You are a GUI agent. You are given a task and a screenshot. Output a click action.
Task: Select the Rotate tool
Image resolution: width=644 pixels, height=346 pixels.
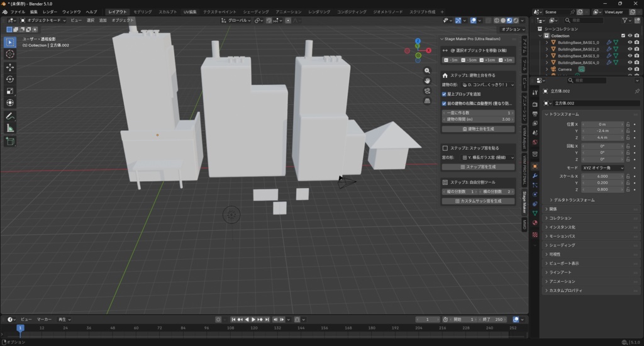coord(10,79)
